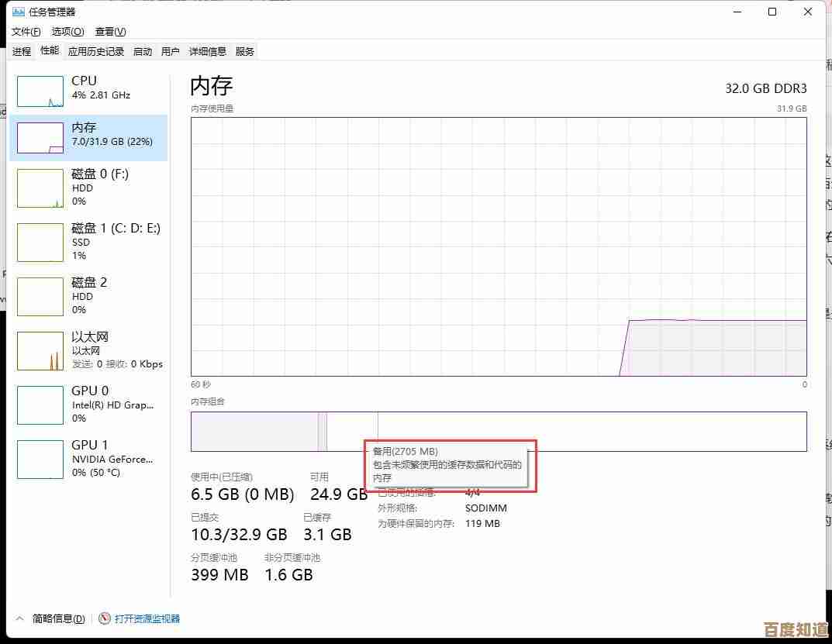Switch to the 进程 tab
The width and height of the screenshot is (832, 644).
[x=22, y=51]
